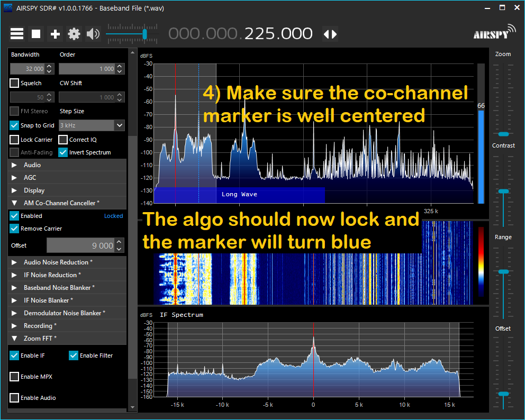The image size is (525, 420).
Task: Stop playback with the stop button
Action: (x=36, y=34)
